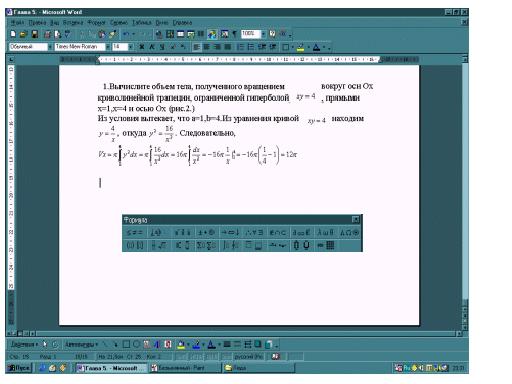Open Print Preview from the toolbar
Screen dimensions: 512x384
coord(58,34)
